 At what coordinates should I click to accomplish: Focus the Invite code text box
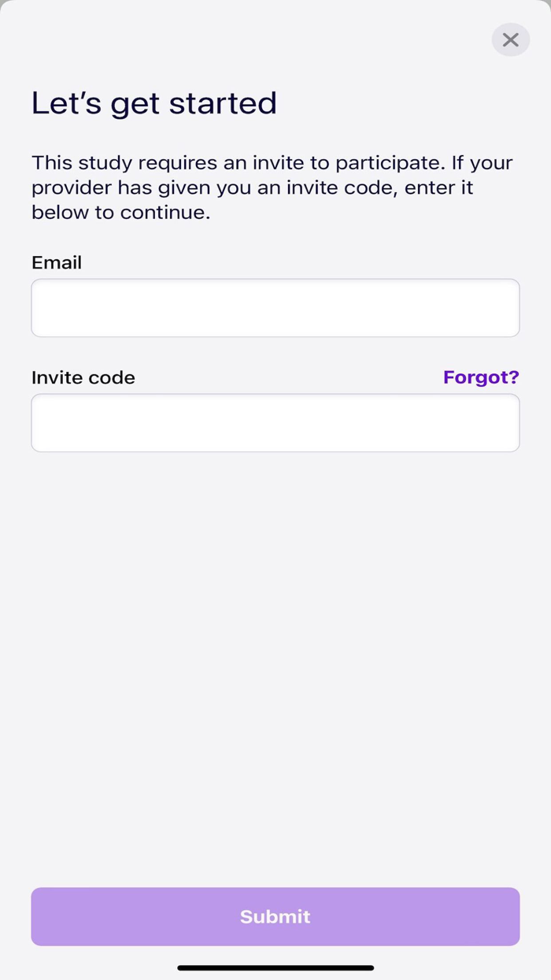275,423
